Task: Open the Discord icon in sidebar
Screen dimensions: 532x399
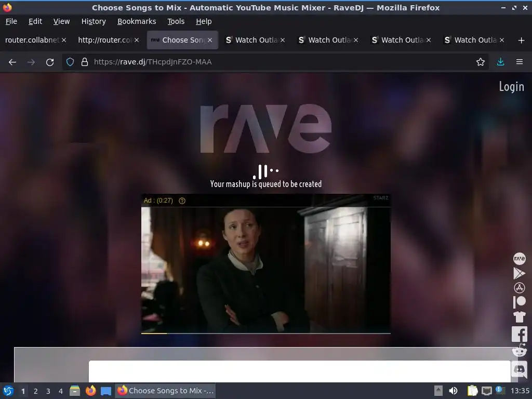Action: pos(519,369)
